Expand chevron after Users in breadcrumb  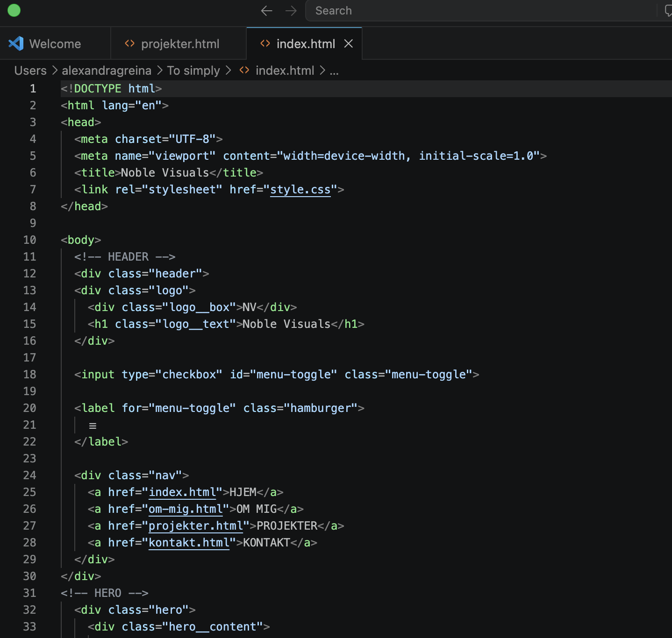(55, 71)
